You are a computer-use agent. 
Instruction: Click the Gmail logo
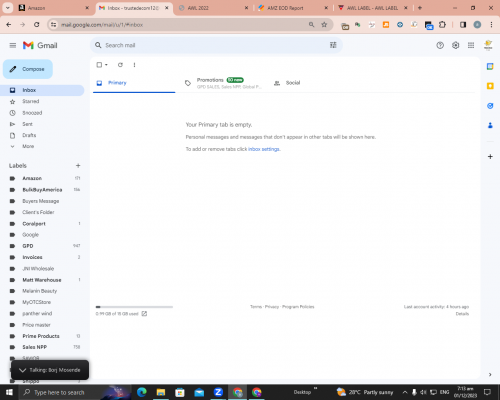coord(40,45)
